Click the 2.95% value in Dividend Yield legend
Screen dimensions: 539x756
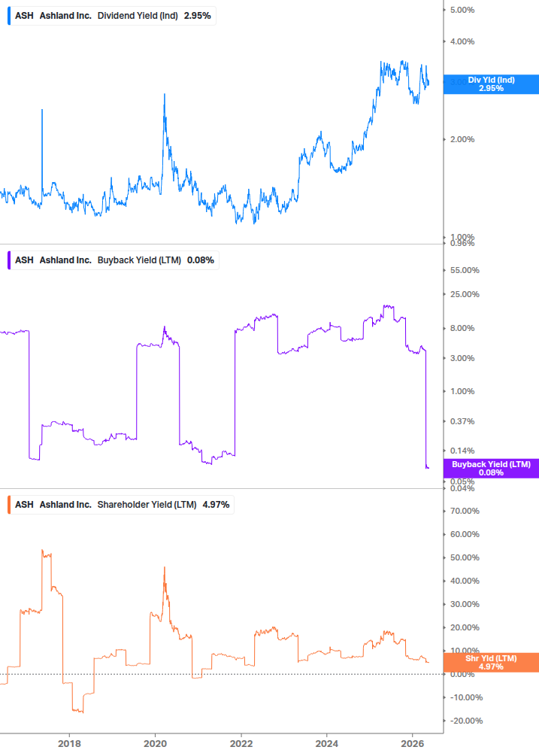(x=198, y=16)
